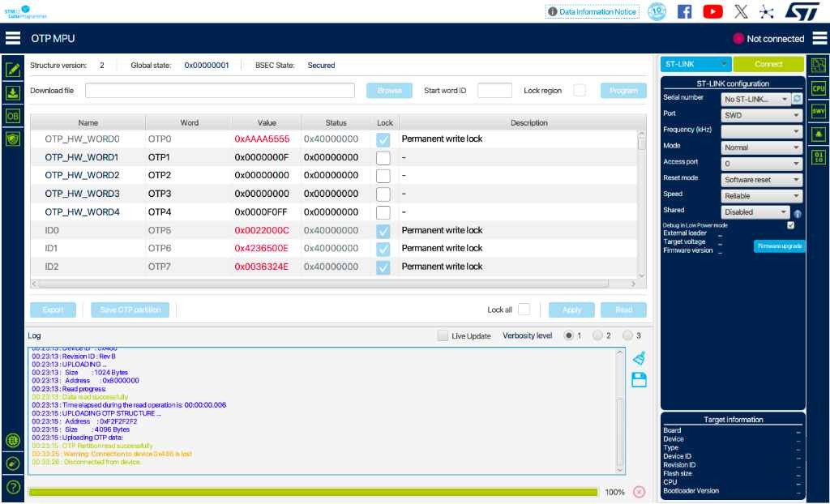830x504 pixels.
Task: Check the lock box for OTP_HW_WORD1
Action: tap(383, 158)
